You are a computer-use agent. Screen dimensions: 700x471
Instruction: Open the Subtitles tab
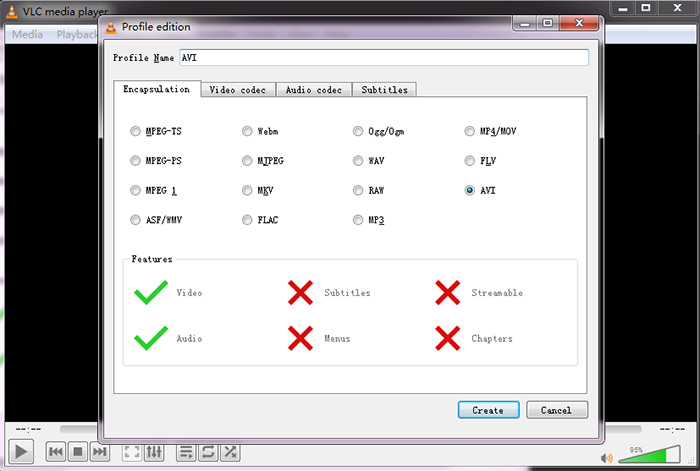tap(384, 90)
